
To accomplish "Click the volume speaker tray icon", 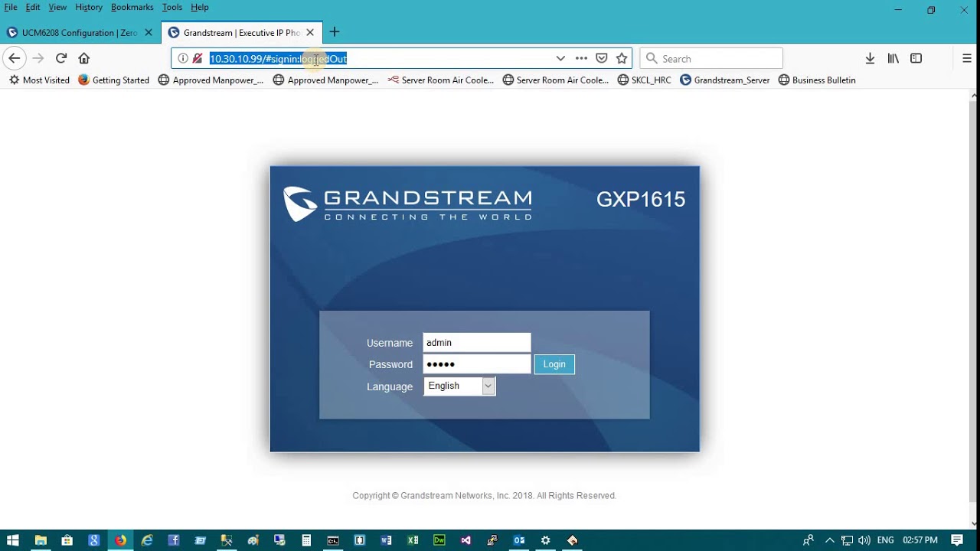I will (x=865, y=540).
